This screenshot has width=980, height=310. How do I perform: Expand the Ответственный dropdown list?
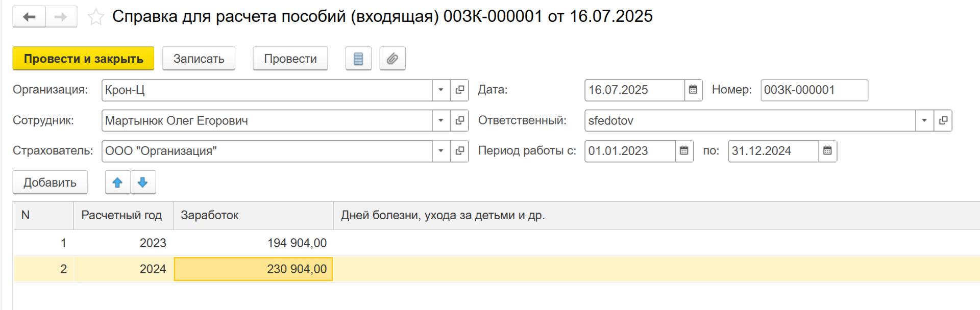924,121
